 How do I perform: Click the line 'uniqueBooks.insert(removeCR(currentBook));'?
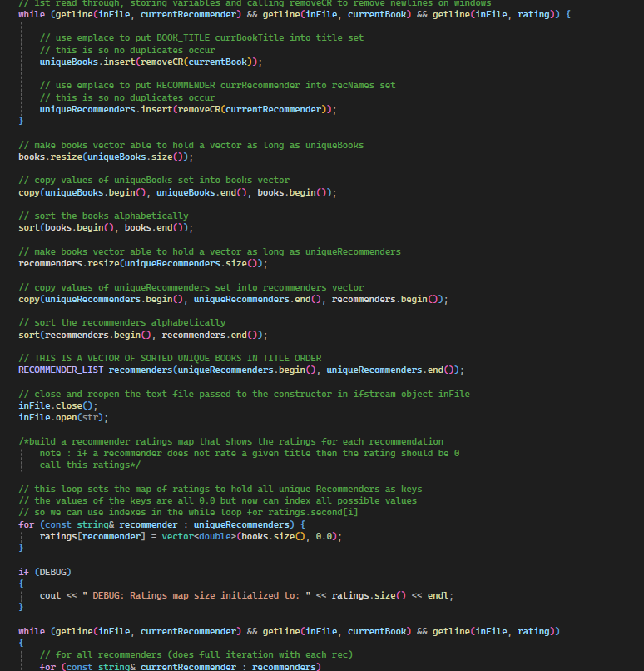[151, 62]
